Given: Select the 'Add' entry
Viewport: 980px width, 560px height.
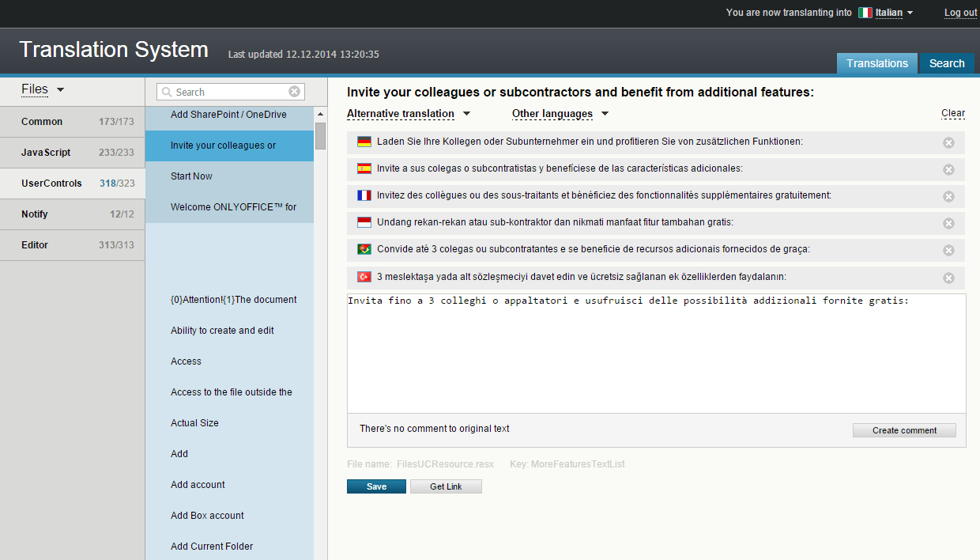Looking at the screenshot, I should click(x=229, y=454).
